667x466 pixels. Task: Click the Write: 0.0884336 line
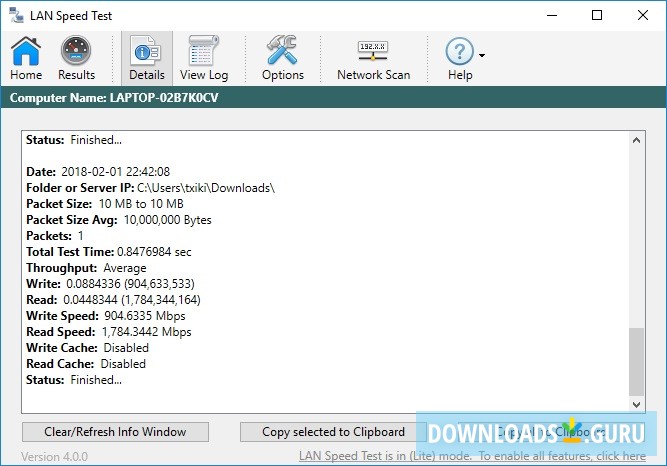110,284
